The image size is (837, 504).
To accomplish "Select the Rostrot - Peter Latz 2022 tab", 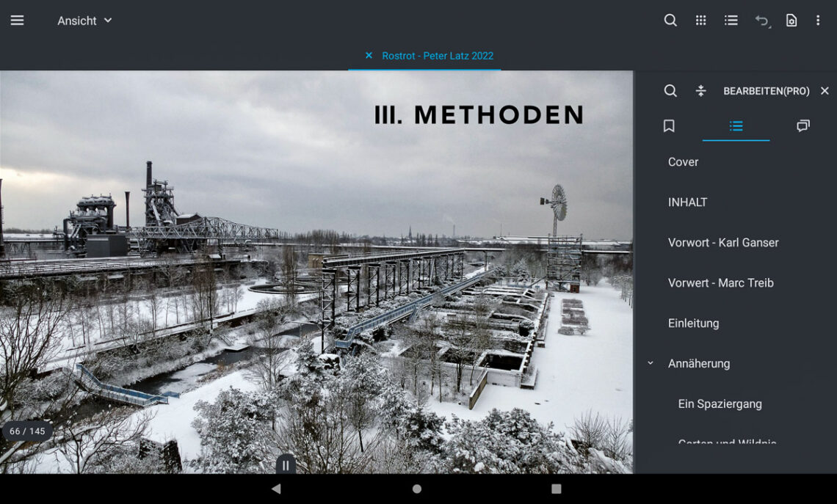I will (x=437, y=56).
